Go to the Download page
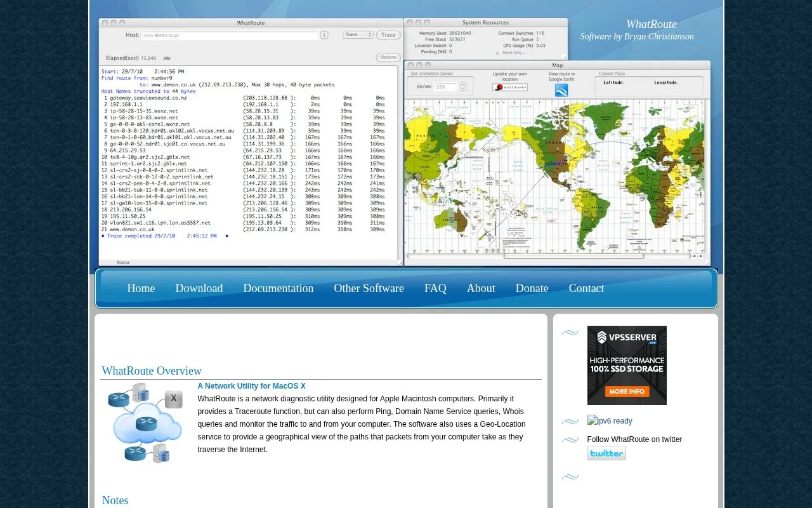812x508 pixels. [199, 288]
